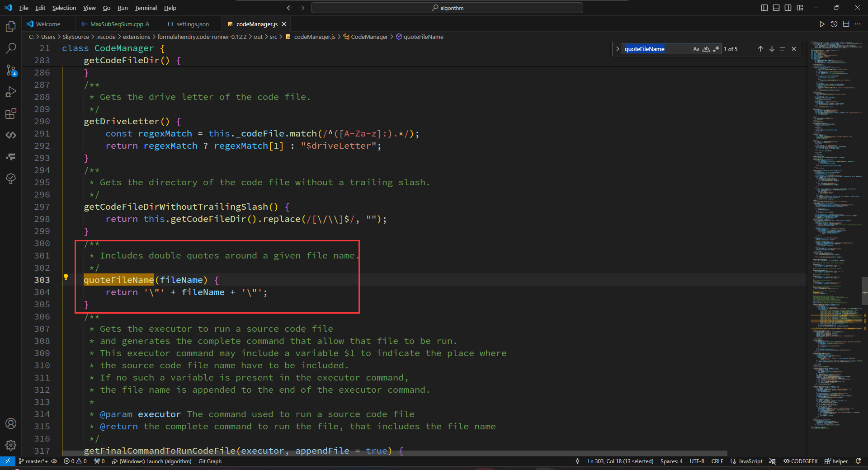The image size is (868, 470).
Task: Click master branch in status bar
Action: (33, 461)
